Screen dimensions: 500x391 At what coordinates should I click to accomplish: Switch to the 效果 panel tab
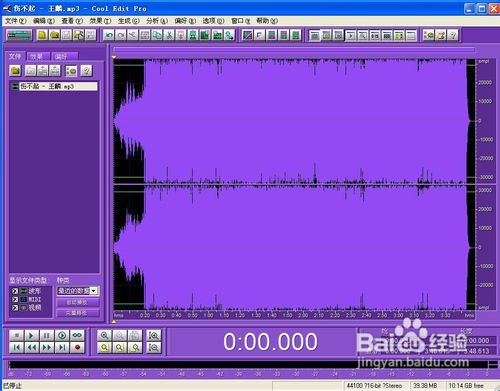pos(38,56)
